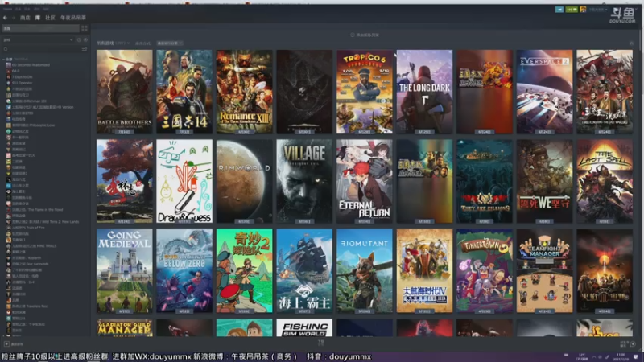This screenshot has width=644, height=362.
Task: Go forward with the right arrow
Action: [14, 18]
